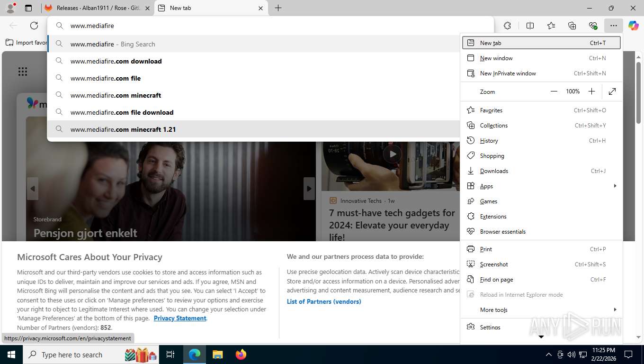The height and width of the screenshot is (364, 644).
Task: Click the address bar containing www.mediafire
Action: (x=271, y=26)
